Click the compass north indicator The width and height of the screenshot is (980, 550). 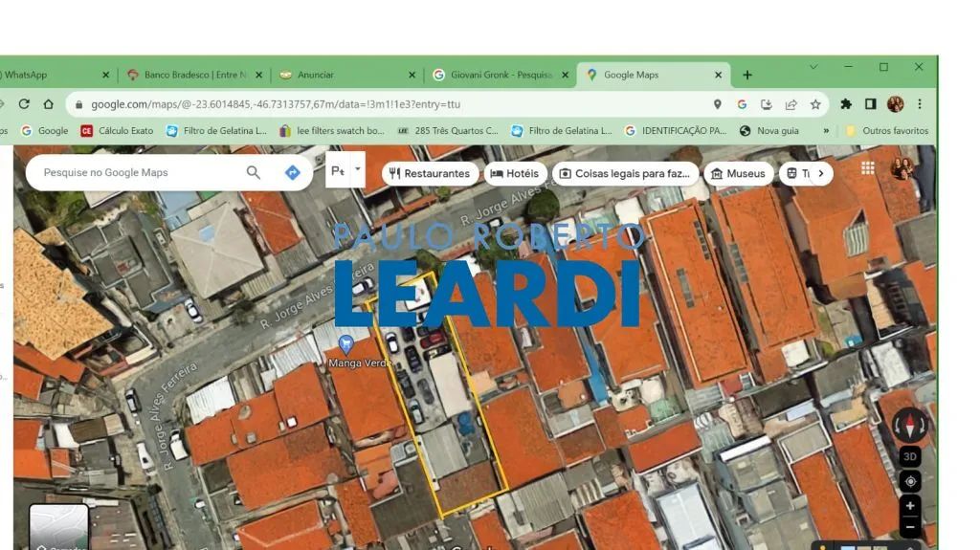point(910,426)
